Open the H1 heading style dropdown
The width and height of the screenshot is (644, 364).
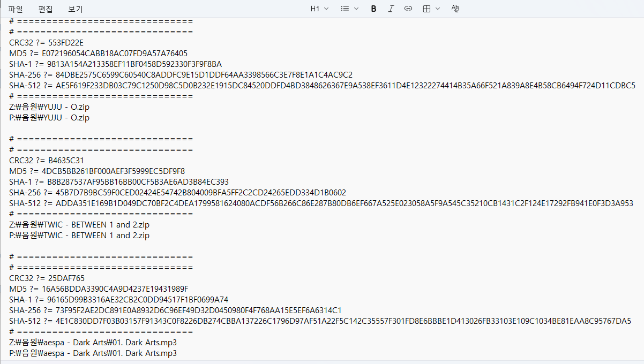tap(320, 9)
